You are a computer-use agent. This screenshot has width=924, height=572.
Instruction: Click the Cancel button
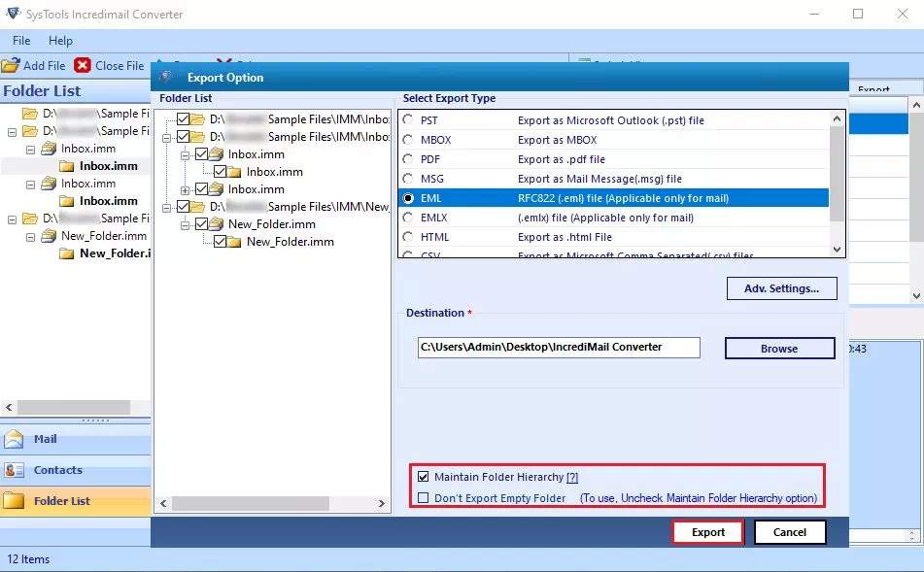click(790, 532)
